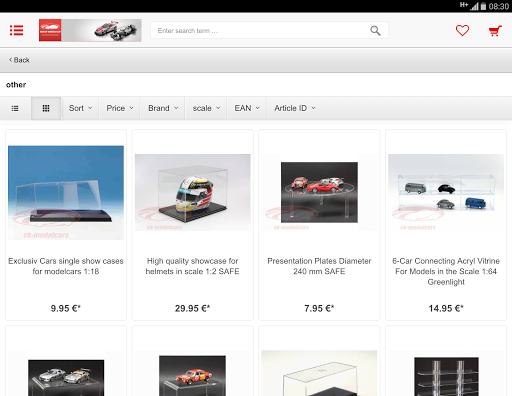Open the wishlist heart icon

click(x=462, y=31)
